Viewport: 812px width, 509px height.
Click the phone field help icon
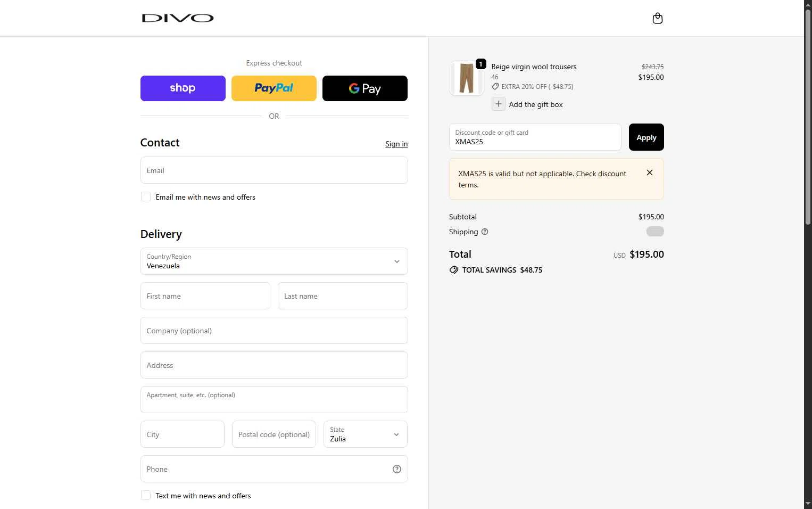(x=396, y=469)
